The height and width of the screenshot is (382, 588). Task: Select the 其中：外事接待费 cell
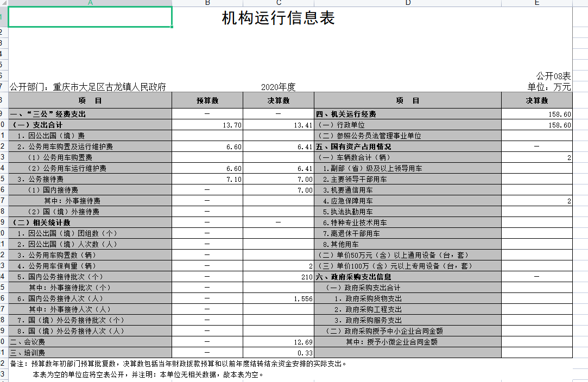[90, 201]
